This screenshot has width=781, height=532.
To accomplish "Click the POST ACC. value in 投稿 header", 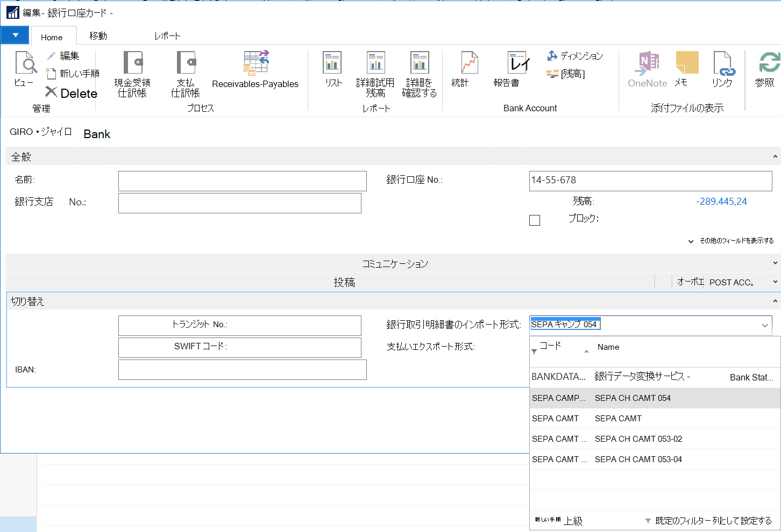I will [732, 282].
